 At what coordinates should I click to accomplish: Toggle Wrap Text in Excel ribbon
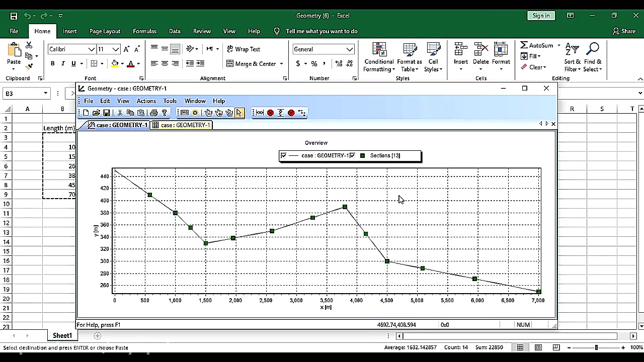243,49
